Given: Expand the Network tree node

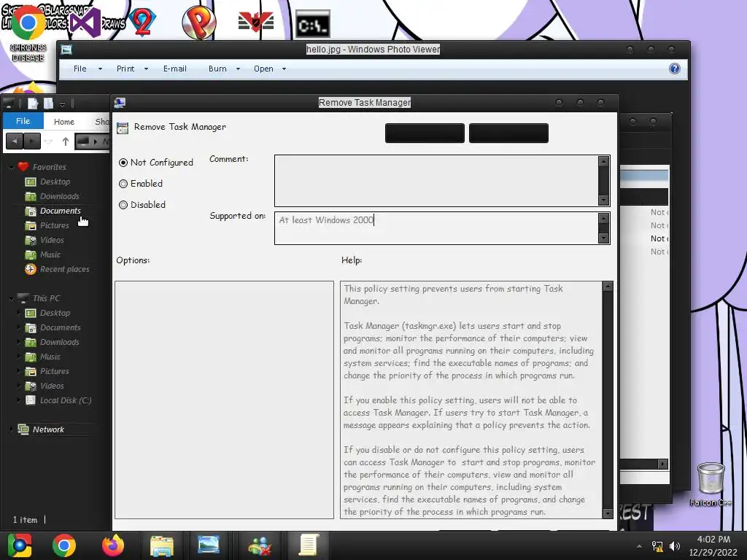Looking at the screenshot, I should (11, 429).
